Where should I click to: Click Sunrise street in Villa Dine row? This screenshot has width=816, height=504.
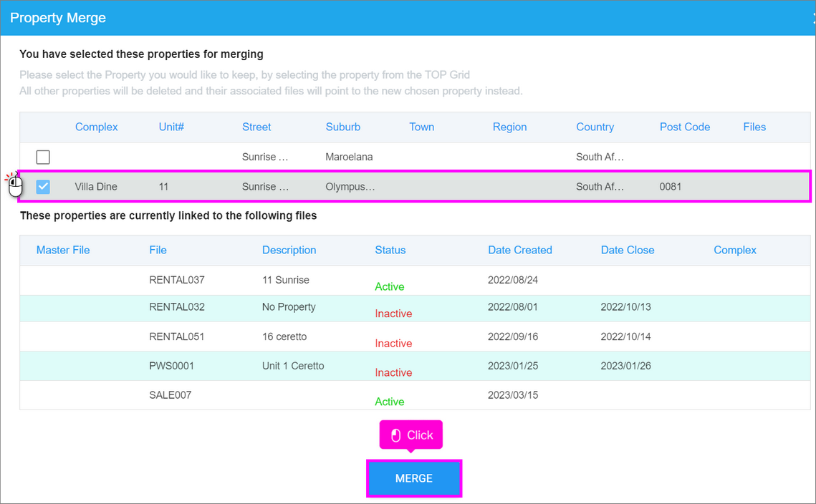tap(265, 187)
